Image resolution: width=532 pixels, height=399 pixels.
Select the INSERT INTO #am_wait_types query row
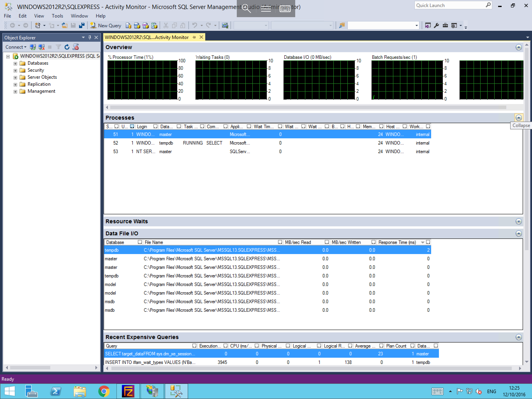coord(271,362)
